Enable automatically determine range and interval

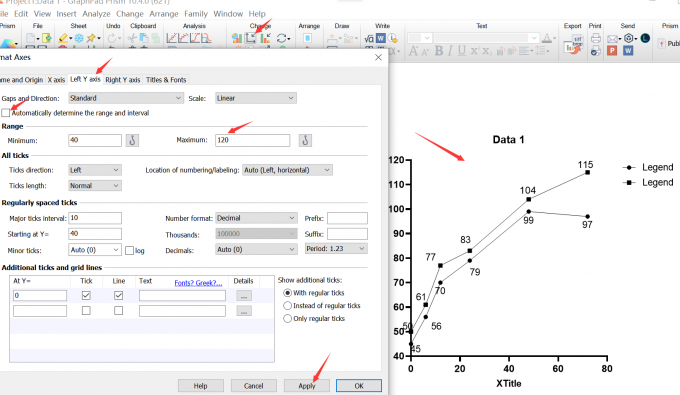(6, 113)
